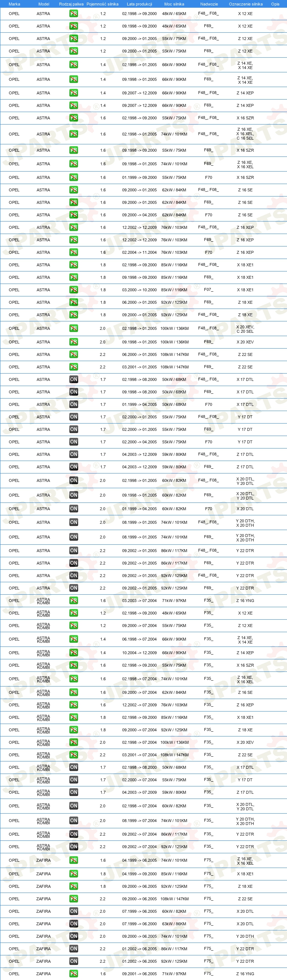This screenshot has width=287, height=980.
Task: Click the Marka column header
Action: [x=14, y=4]
